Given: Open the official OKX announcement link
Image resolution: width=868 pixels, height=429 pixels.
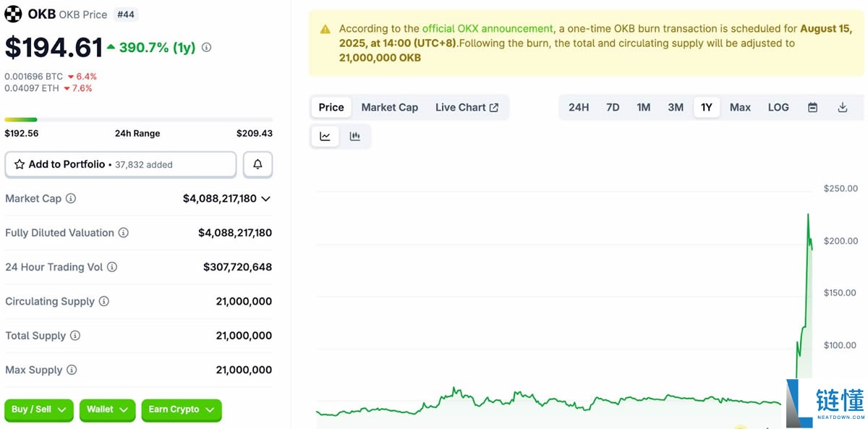Looking at the screenshot, I should click(x=488, y=29).
